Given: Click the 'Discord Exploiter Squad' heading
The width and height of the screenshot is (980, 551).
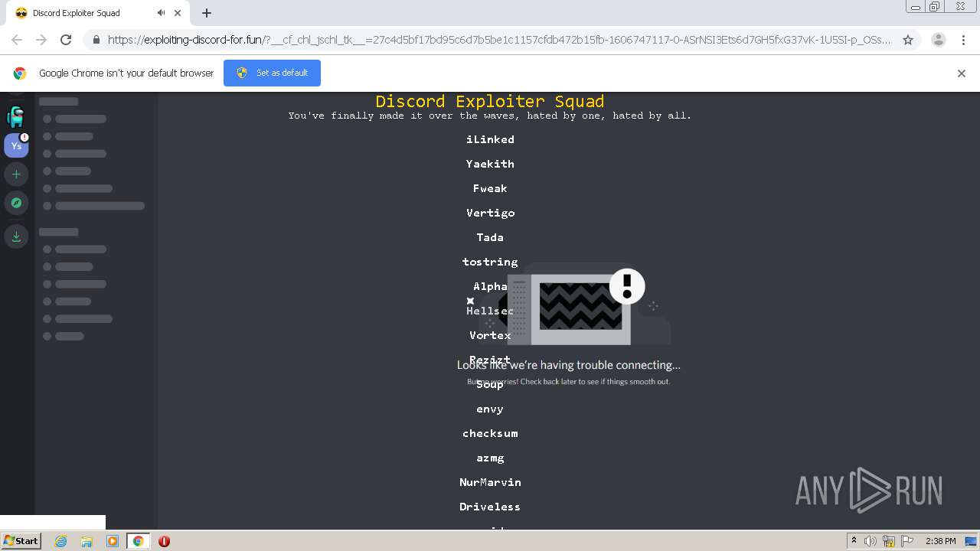Looking at the screenshot, I should [x=490, y=101].
